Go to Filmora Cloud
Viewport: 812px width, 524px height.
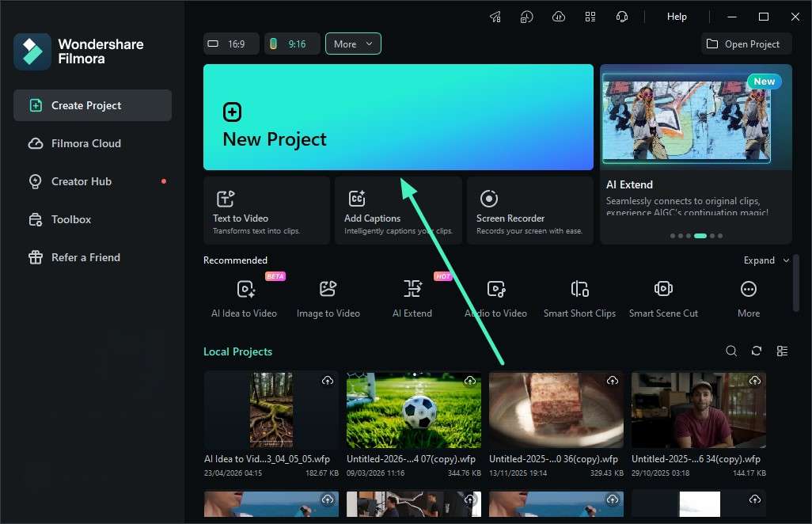pyautogui.click(x=93, y=143)
